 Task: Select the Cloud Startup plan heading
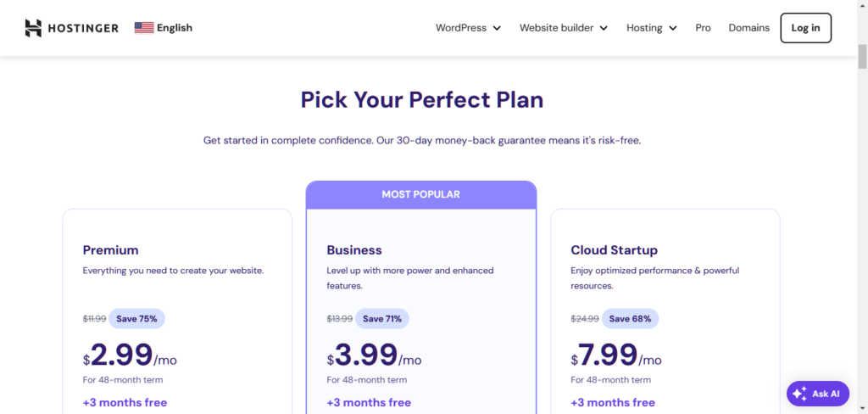point(614,250)
